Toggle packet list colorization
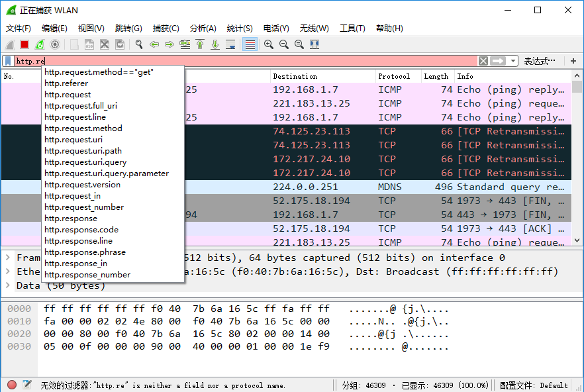 (x=250, y=45)
